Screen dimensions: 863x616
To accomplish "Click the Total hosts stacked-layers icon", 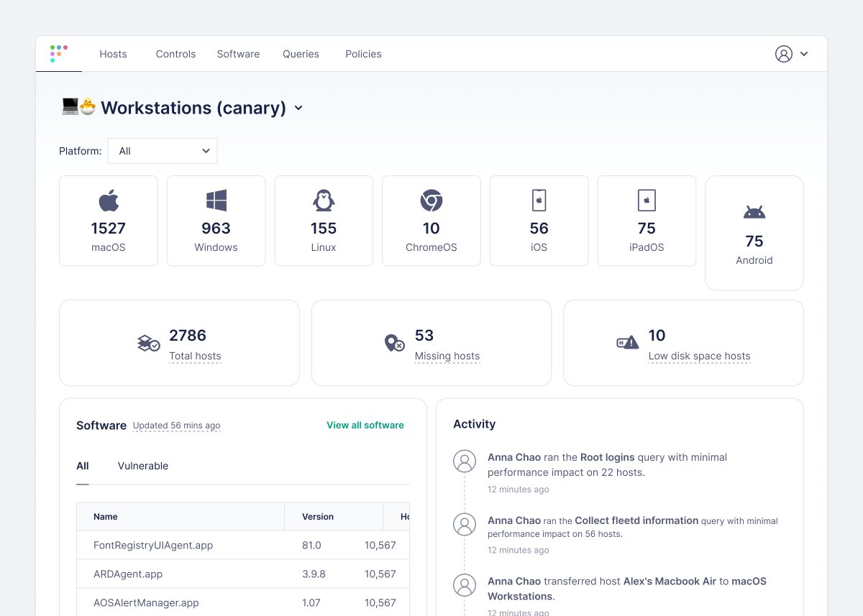I will point(148,343).
